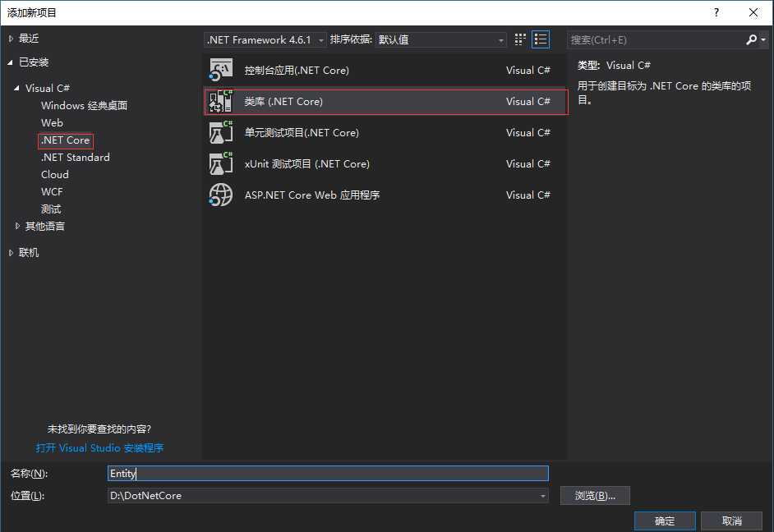The height and width of the screenshot is (532, 774).
Task: Select the .NET Standard category
Action: tap(76, 158)
